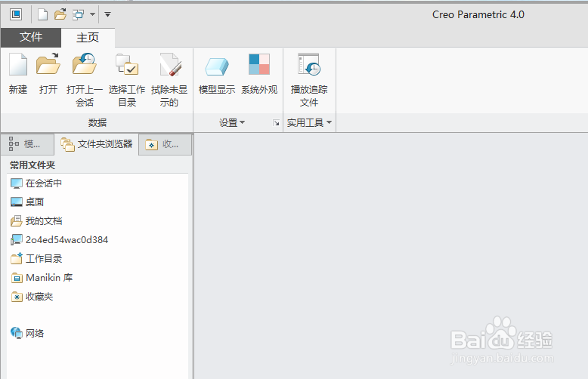The image size is (588, 379).
Task: Open last session (打开上一会话) icon
Action: tap(85, 63)
